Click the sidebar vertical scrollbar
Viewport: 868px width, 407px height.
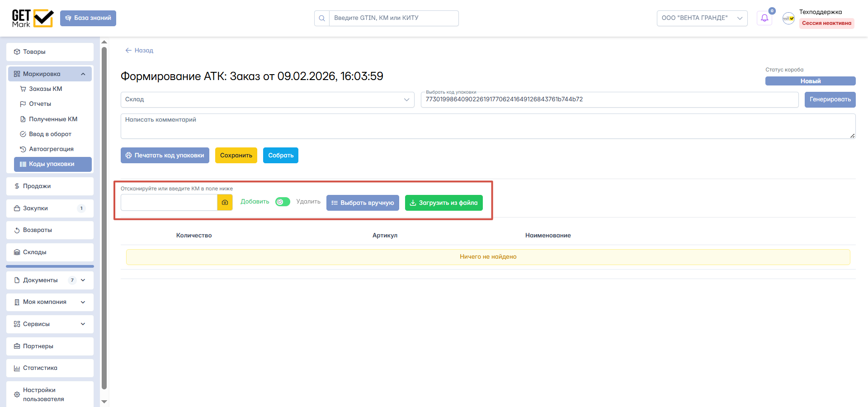click(104, 217)
